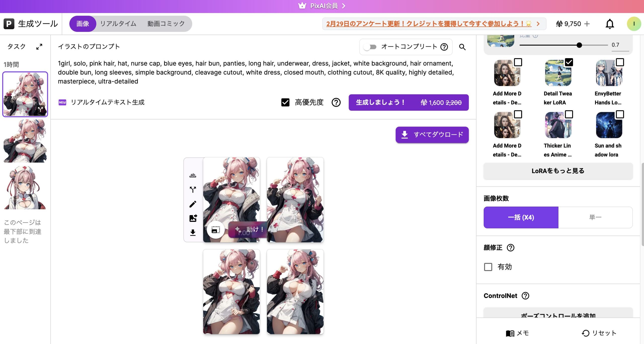Expand the PixAI membership banner chevron
Screen dimensions: 644x344
click(x=344, y=6)
